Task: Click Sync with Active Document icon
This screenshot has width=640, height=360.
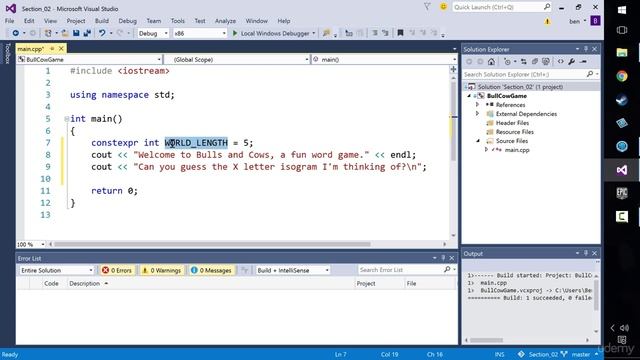Action: [524, 62]
